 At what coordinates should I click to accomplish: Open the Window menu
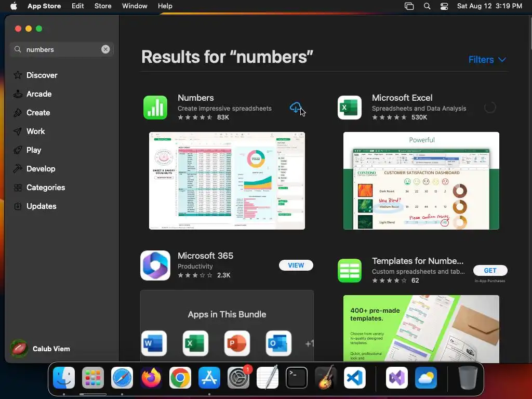pos(135,6)
